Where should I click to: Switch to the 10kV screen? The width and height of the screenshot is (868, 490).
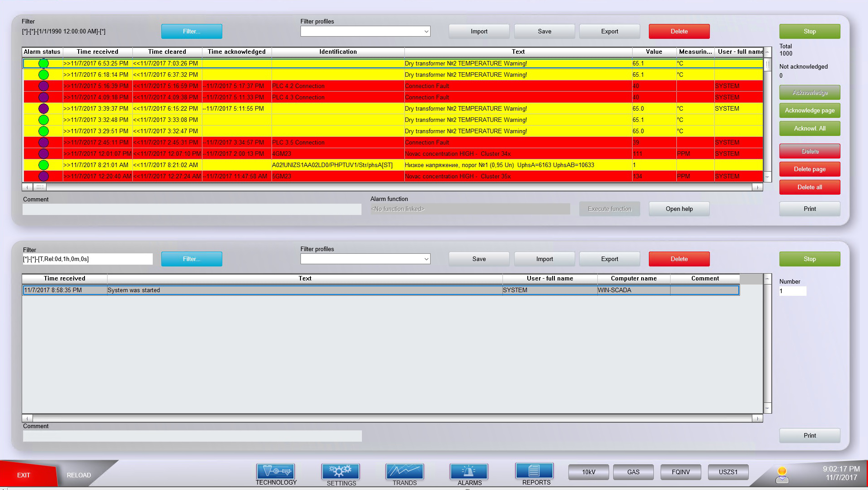click(588, 472)
